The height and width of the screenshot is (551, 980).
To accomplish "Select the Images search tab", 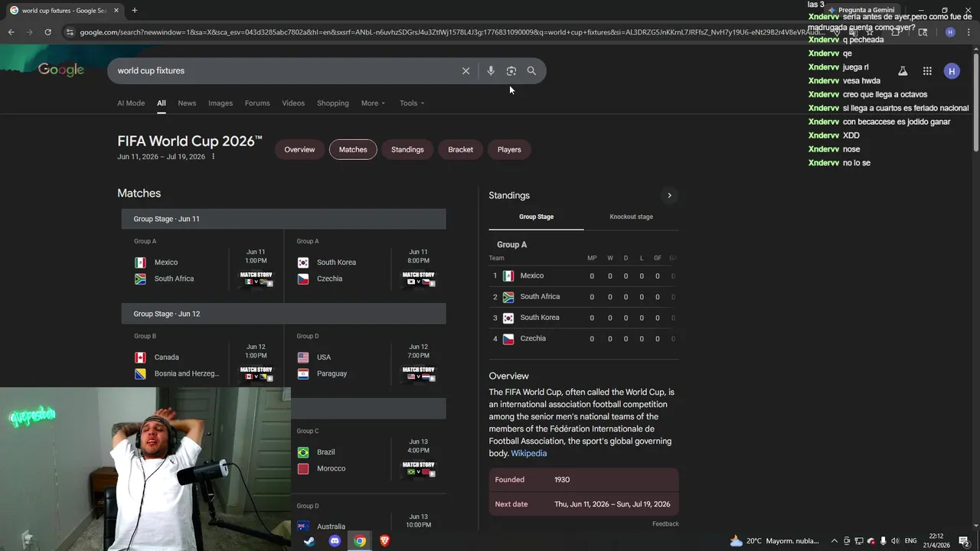I will 220,103.
